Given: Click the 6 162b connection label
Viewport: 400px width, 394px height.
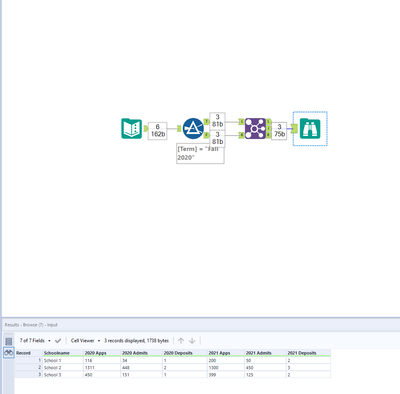Looking at the screenshot, I should point(158,131).
